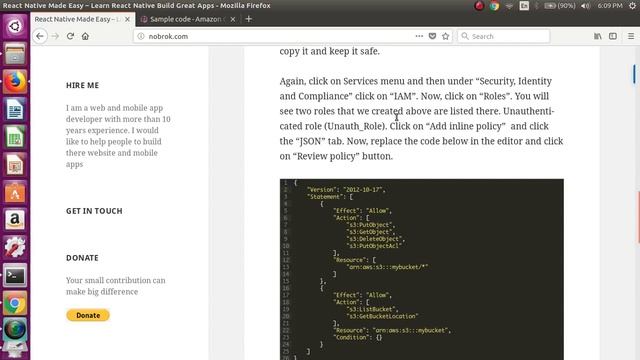
Task: Close the React Native Made Easy tab
Action: point(127,19)
